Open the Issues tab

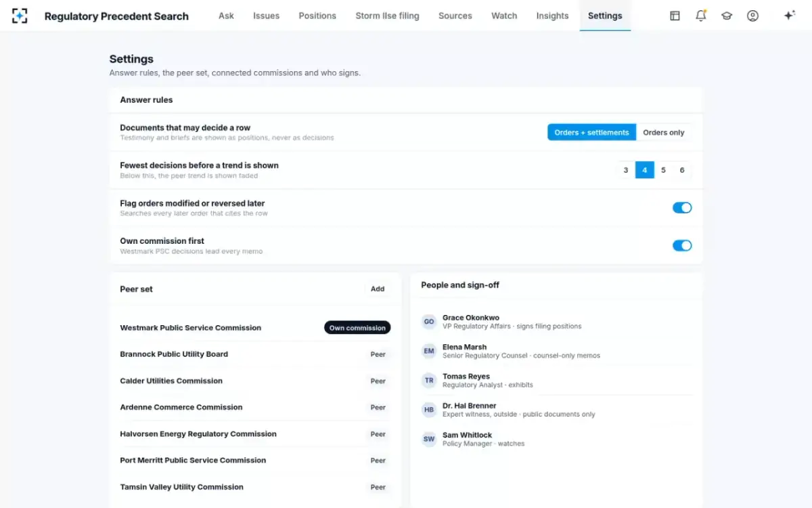(266, 16)
